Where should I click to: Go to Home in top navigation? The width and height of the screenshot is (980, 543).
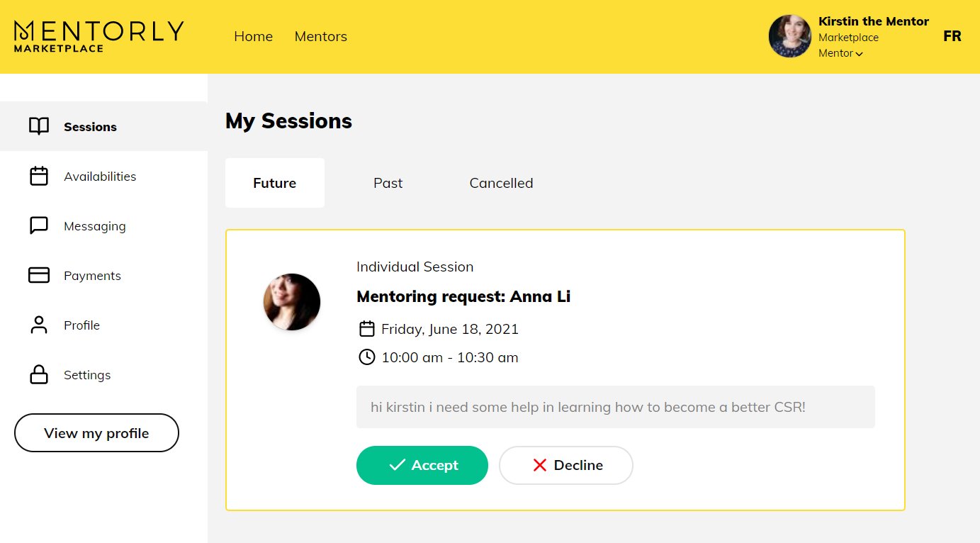(253, 36)
